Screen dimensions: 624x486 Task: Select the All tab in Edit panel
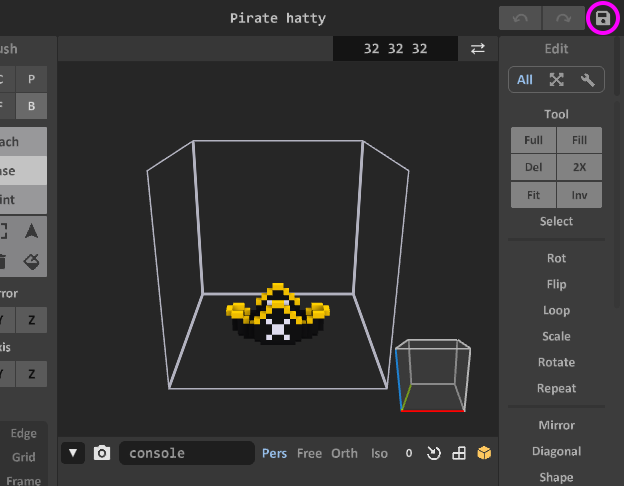(x=525, y=80)
